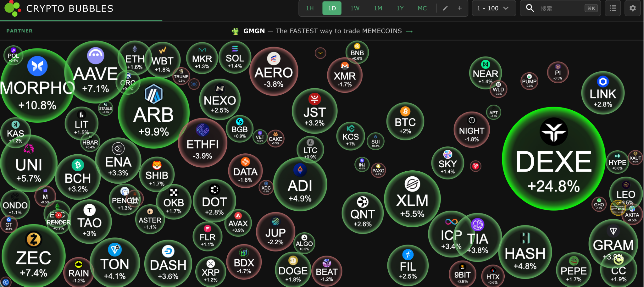This screenshot has height=287, width=644.
Task: Click the CRYPTO BUBBLES title link
Action: tap(70, 8)
